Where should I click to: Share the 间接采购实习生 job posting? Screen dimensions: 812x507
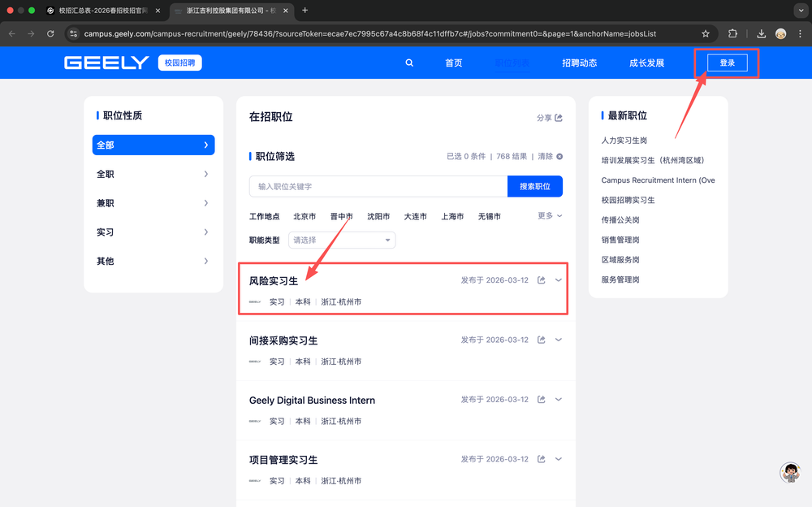542,340
